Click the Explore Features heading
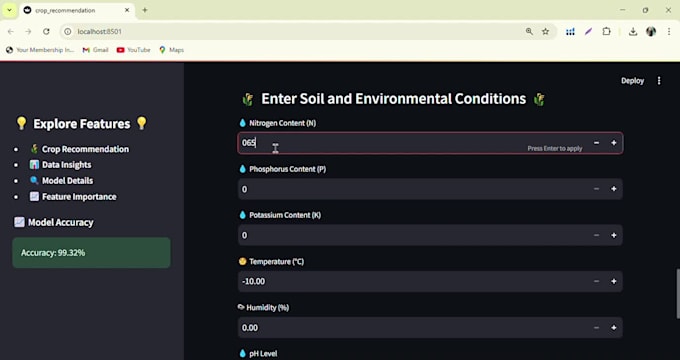The image size is (680, 360). [82, 124]
